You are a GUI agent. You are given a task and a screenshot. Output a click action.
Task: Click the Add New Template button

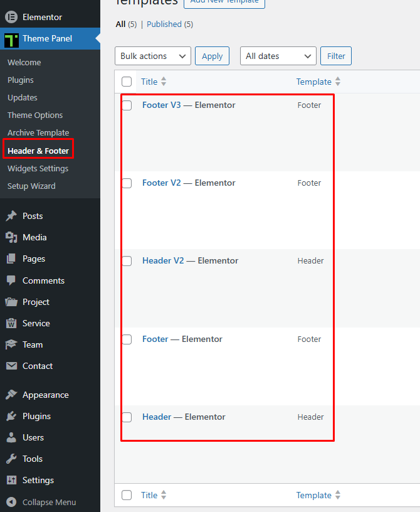[224, 3]
